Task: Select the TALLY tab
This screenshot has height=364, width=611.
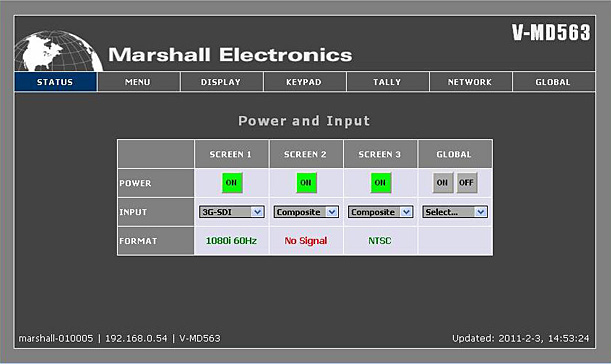Action: coord(388,82)
